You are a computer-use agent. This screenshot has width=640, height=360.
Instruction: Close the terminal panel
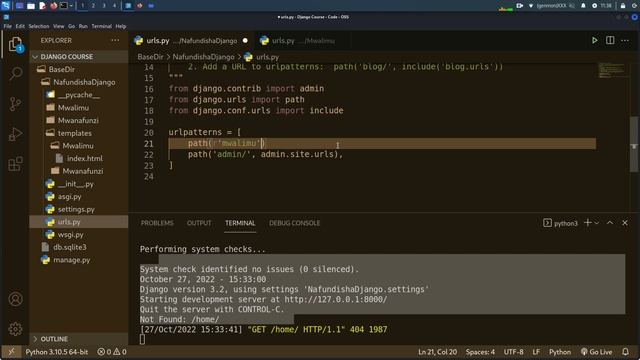coord(625,223)
